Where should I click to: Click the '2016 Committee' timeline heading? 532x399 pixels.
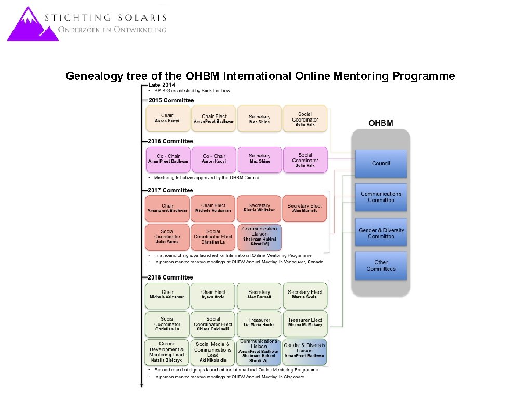(170, 141)
